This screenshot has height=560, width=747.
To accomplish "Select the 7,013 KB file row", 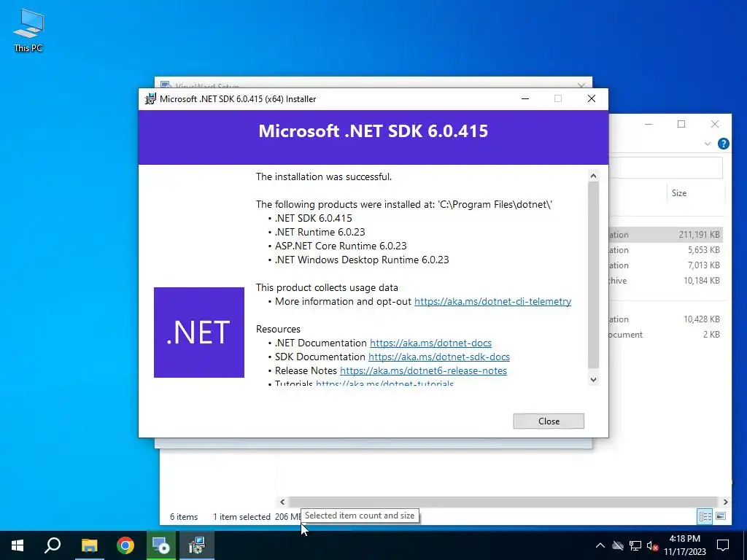I will 665,265.
